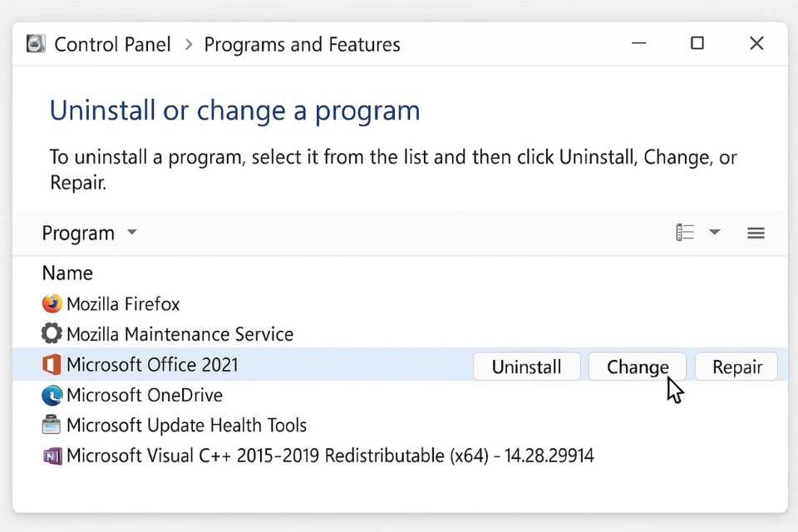Click the breadcrumb chevron after Control Panel
The width and height of the screenshot is (798, 532).
(x=188, y=44)
